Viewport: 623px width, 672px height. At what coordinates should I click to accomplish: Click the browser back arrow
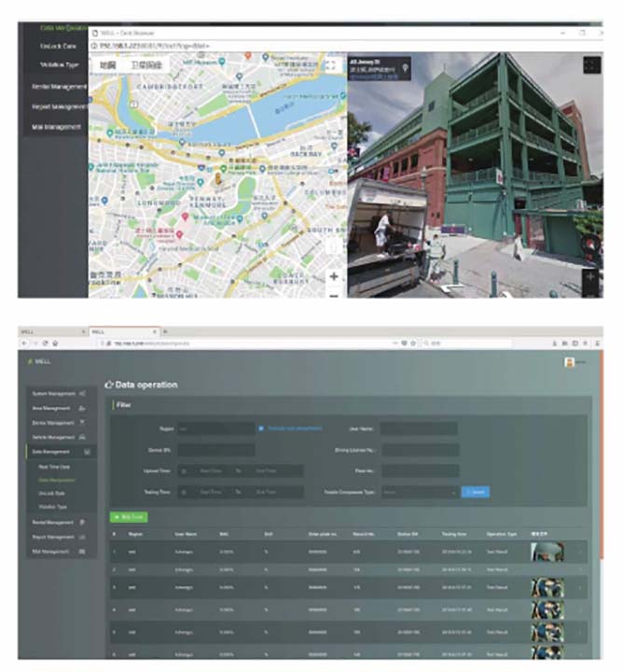25,343
